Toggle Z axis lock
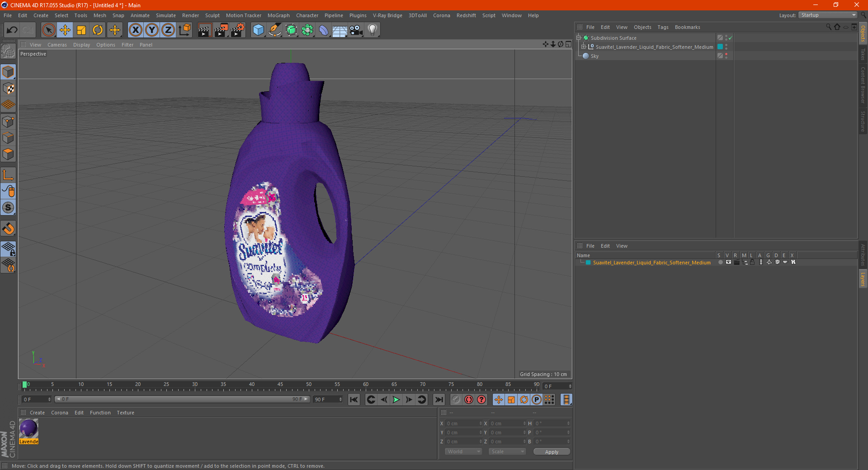Screen dimensions: 868x470 coord(168,30)
